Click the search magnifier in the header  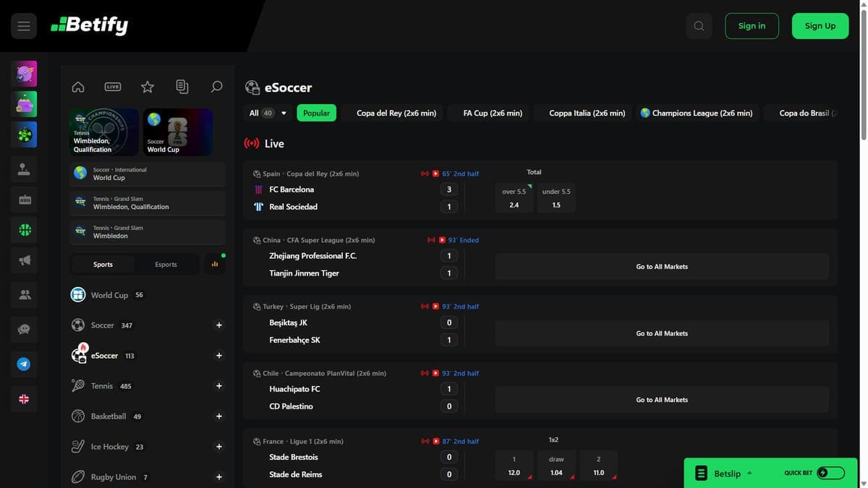click(699, 26)
